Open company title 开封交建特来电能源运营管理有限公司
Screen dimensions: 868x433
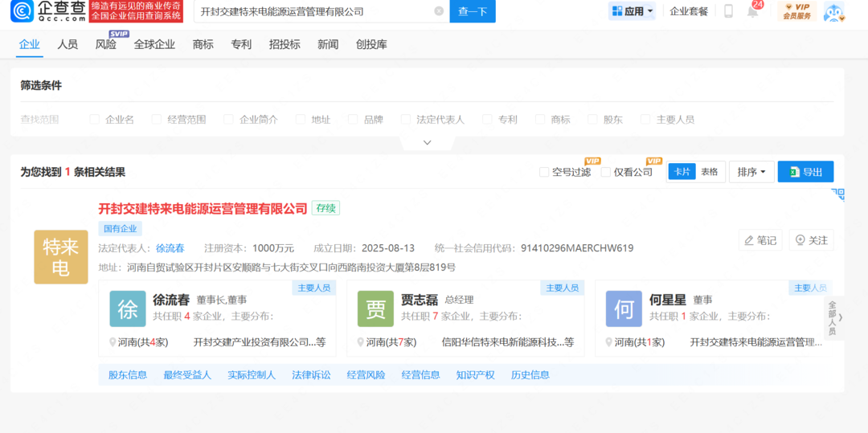pos(203,209)
